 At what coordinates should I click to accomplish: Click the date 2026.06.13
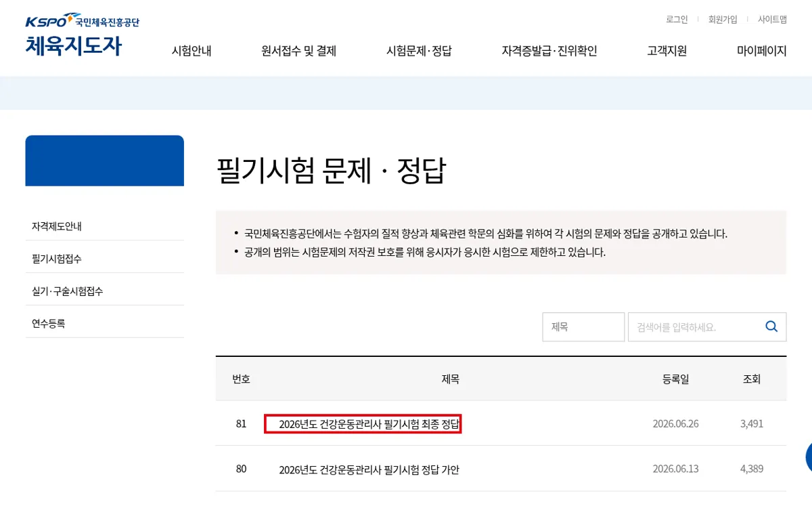pos(675,469)
